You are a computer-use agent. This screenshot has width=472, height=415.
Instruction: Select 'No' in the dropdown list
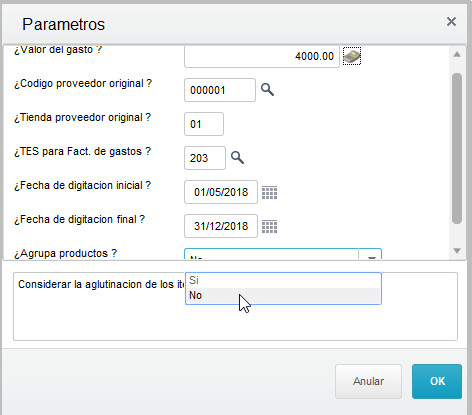click(283, 296)
